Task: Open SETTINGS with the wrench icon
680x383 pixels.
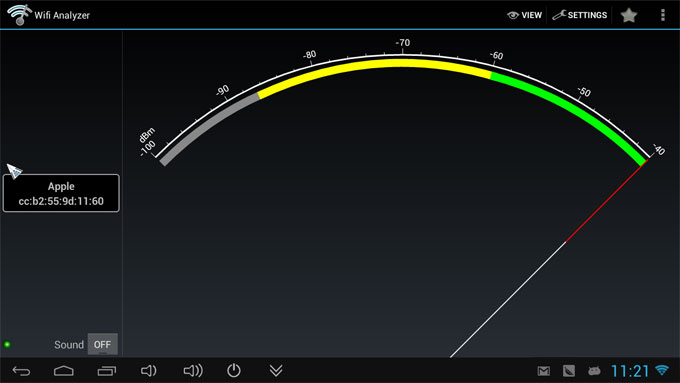Action: (579, 15)
